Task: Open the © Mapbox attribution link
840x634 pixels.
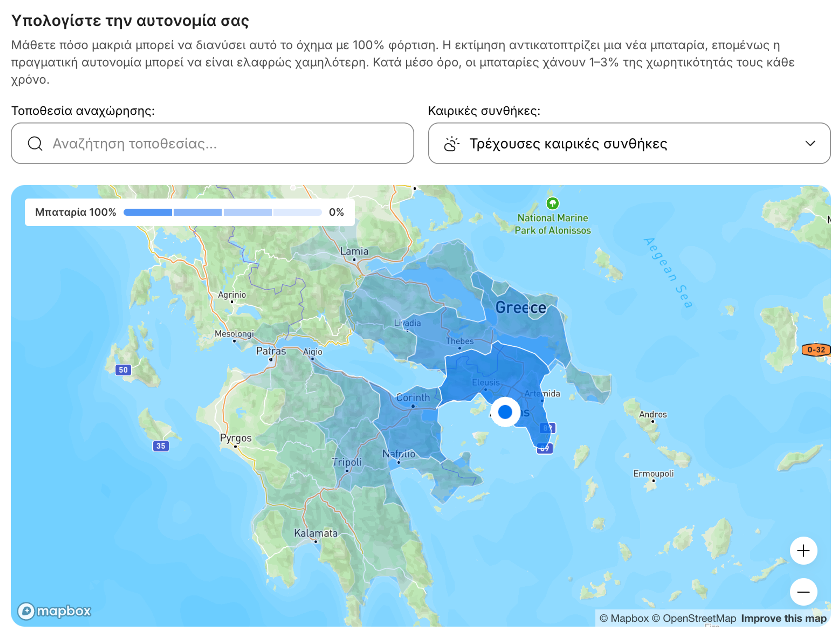Action: (x=624, y=618)
